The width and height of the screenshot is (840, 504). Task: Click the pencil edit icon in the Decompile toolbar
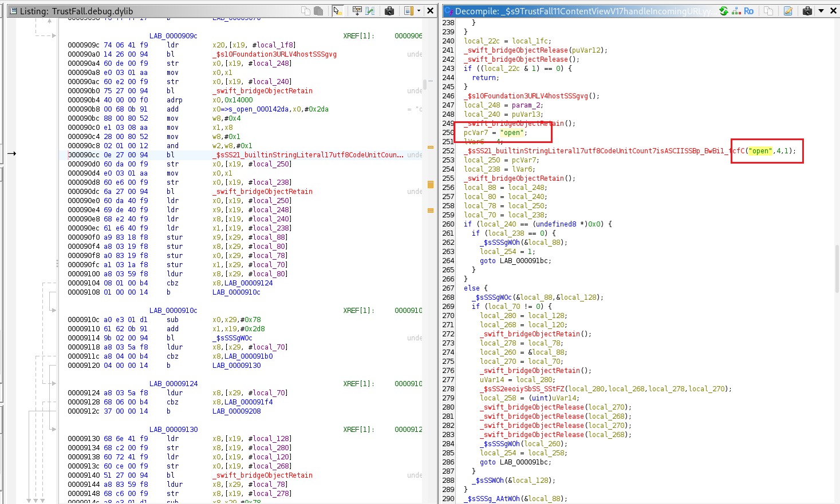[788, 11]
